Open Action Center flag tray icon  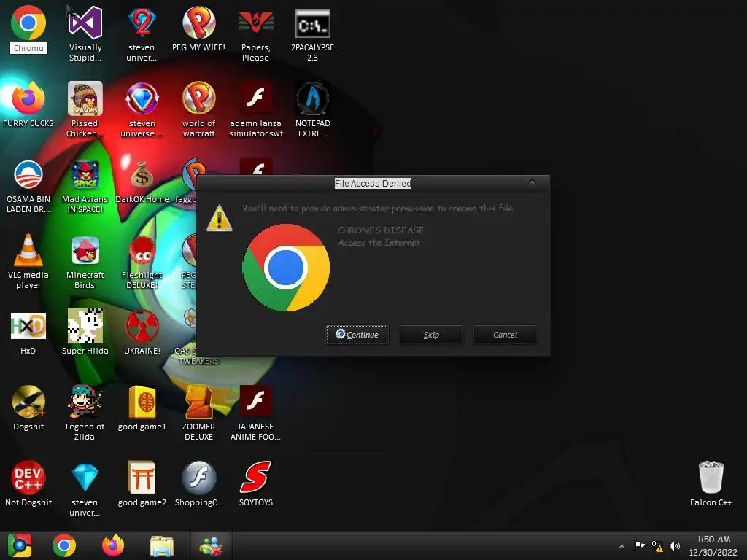tap(639, 545)
